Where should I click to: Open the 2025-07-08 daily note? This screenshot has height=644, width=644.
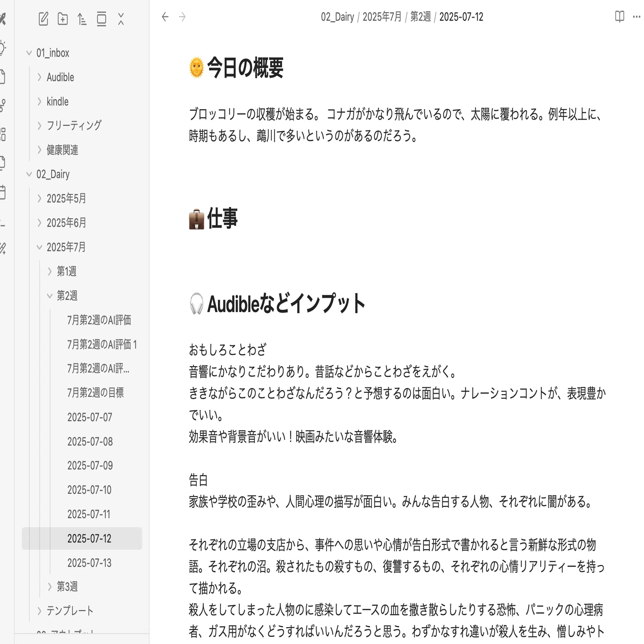[x=90, y=442]
